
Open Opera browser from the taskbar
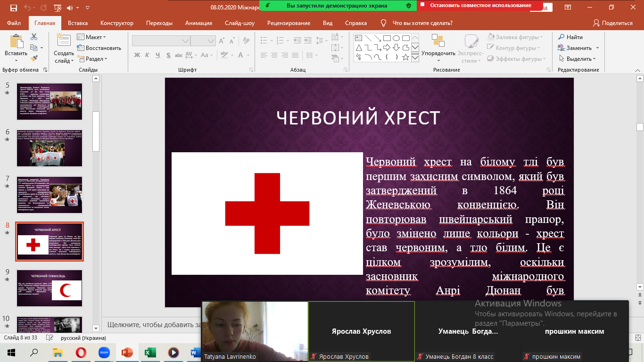[x=81, y=352]
